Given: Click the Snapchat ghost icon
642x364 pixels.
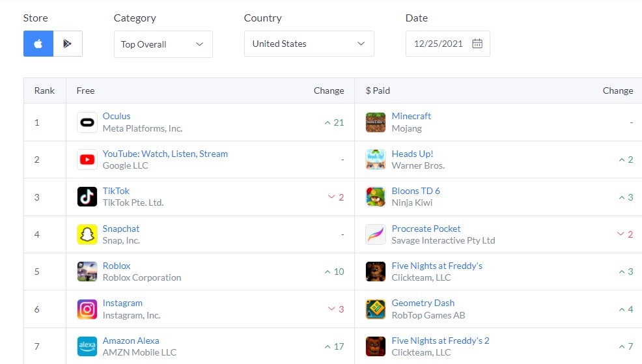Looking at the screenshot, I should point(87,234).
